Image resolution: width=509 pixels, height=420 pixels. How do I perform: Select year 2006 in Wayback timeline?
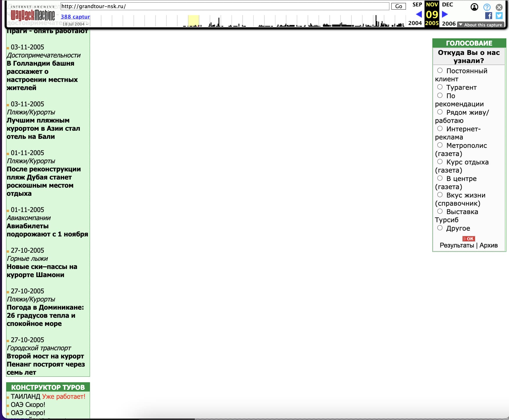tap(449, 23)
